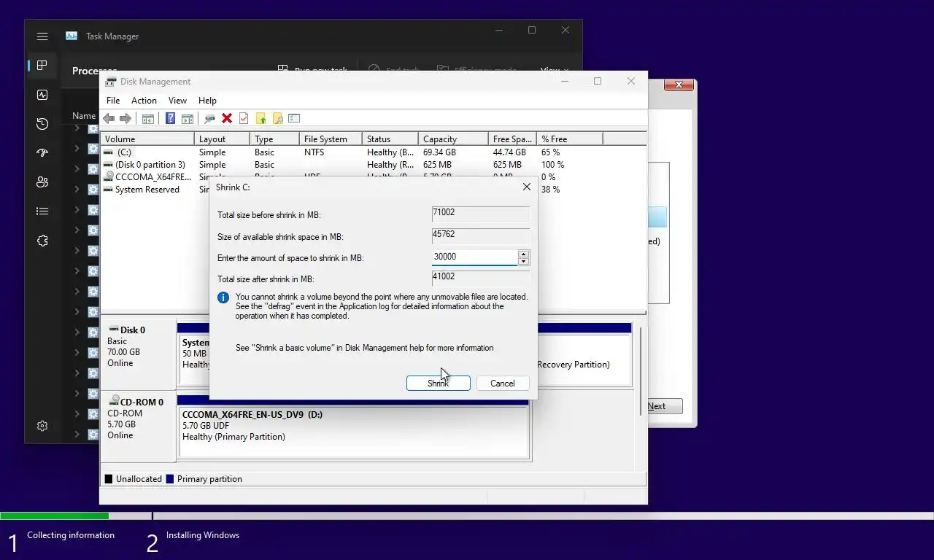Open App history icon in Task Manager sidebar
Screen dimensions: 934x560
[x=42, y=124]
